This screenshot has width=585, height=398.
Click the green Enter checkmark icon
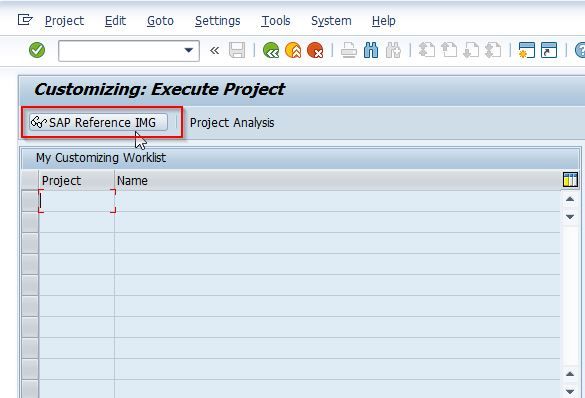(37, 50)
